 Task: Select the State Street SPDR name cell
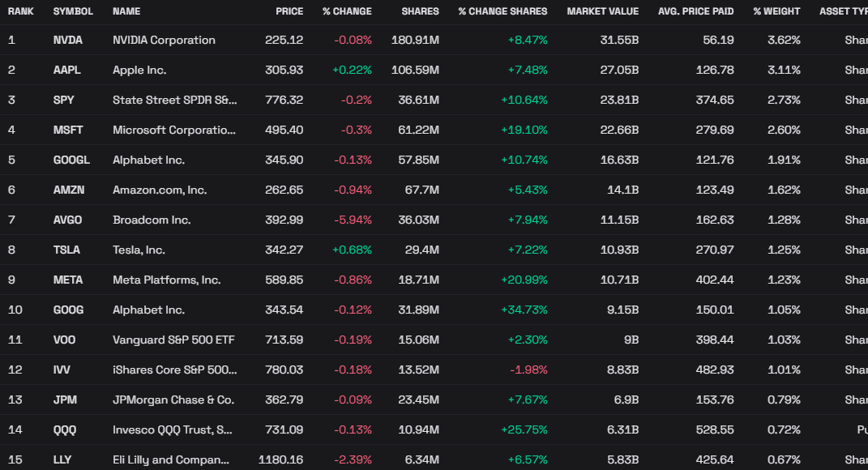tap(175, 100)
